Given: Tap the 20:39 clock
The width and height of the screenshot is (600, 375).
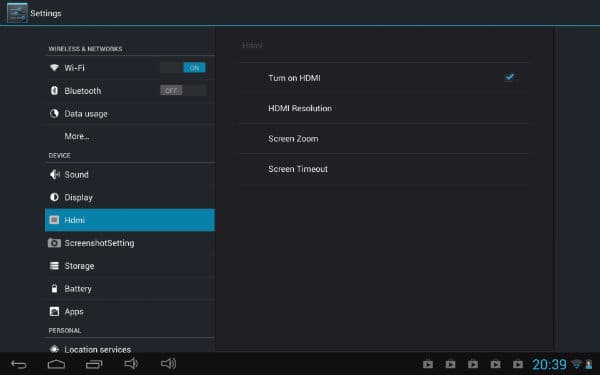Looking at the screenshot, I should pos(549,364).
